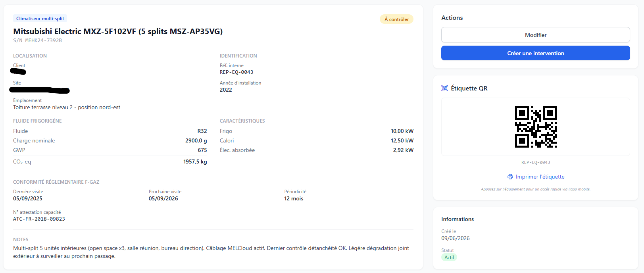Click next visit date 05/09/2026
Image resolution: width=644 pixels, height=273 pixels.
163,198
